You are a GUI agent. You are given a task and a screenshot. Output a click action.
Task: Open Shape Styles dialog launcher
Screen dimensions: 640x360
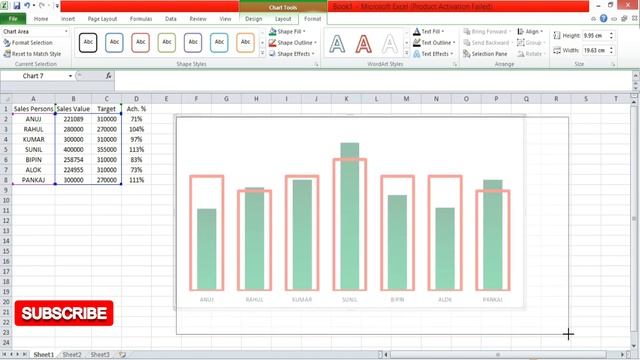pyautogui.click(x=316, y=64)
